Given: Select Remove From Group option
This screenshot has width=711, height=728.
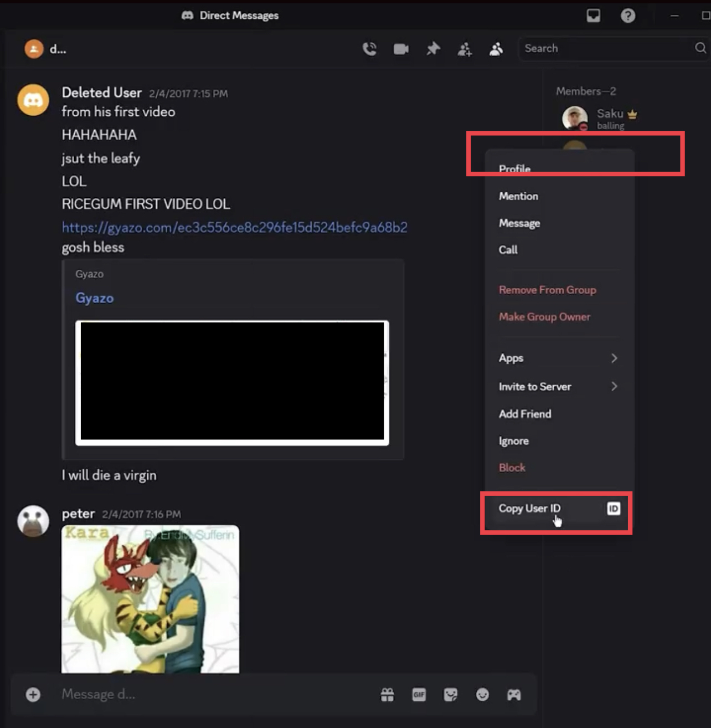Looking at the screenshot, I should tap(547, 290).
